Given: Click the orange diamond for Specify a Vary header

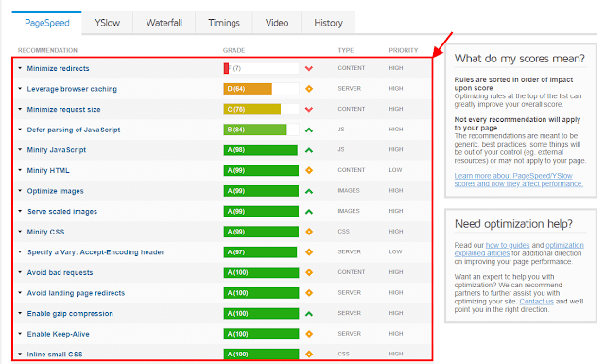Looking at the screenshot, I should click(309, 252).
